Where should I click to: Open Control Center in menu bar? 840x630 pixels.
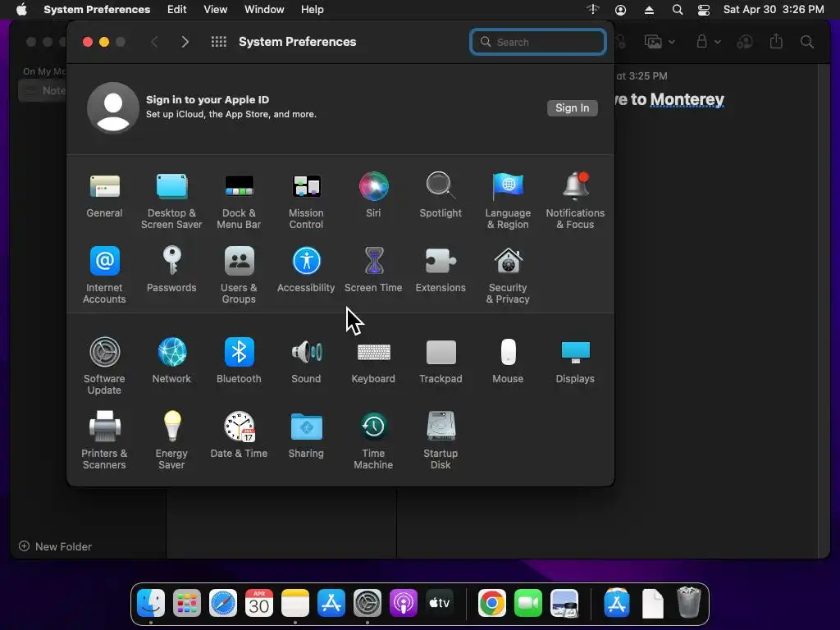click(703, 10)
